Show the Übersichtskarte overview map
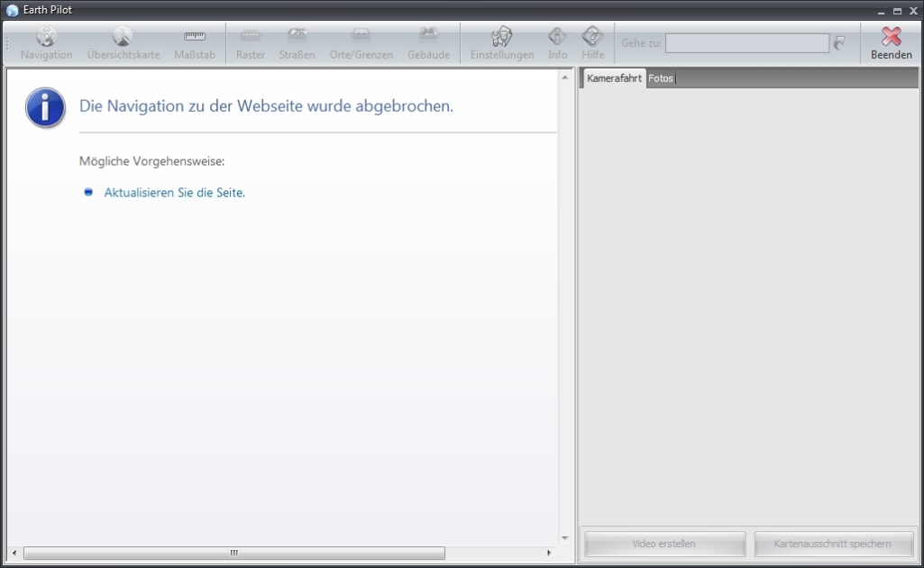 pyautogui.click(x=124, y=42)
